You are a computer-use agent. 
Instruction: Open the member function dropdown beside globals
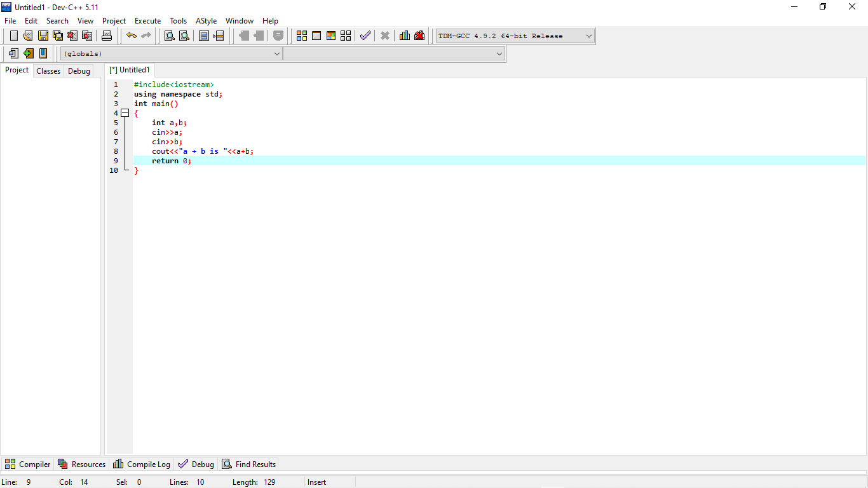(x=499, y=53)
